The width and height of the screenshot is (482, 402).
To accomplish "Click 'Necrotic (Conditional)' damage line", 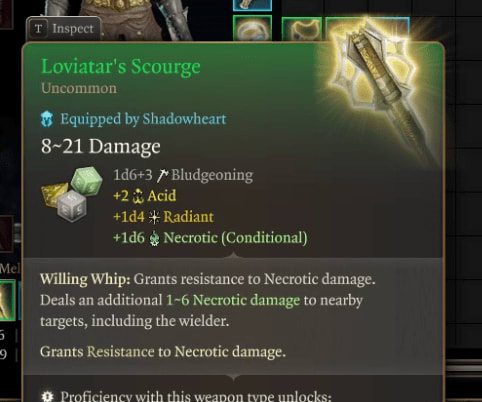I will [x=235, y=238].
